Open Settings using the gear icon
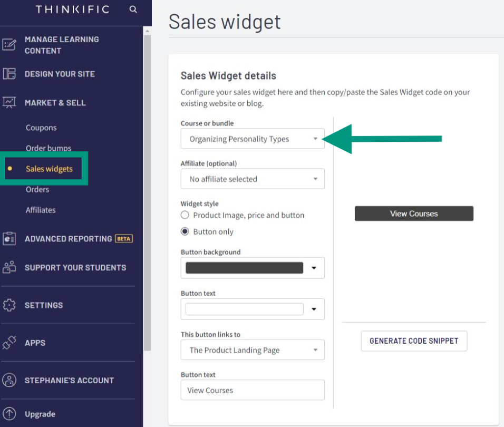 point(9,305)
